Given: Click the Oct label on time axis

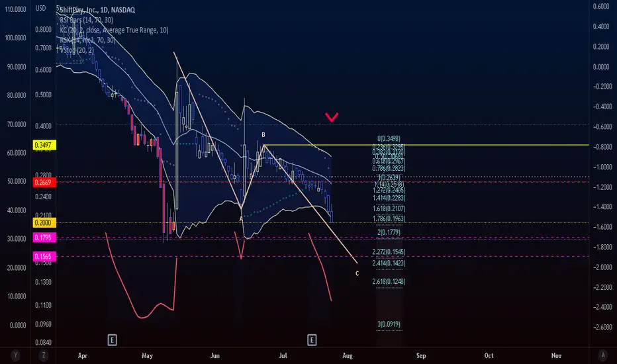Looking at the screenshot, I should click(489, 356).
